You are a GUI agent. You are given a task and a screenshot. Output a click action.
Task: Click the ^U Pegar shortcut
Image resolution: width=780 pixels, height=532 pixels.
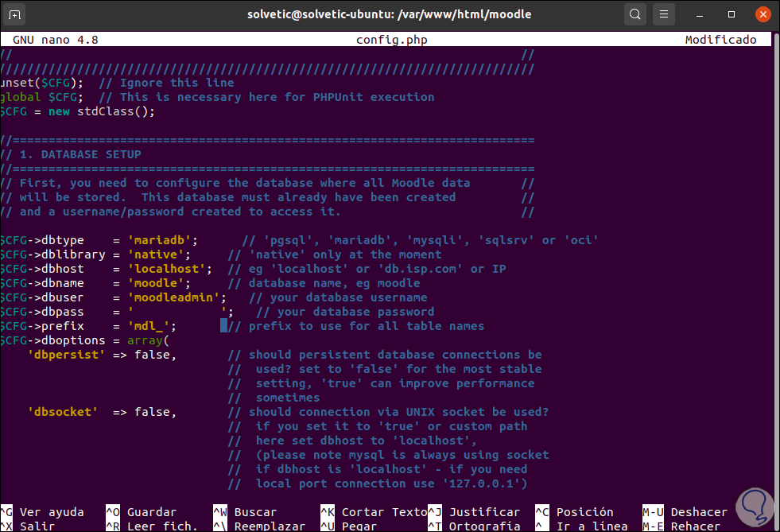(349, 526)
